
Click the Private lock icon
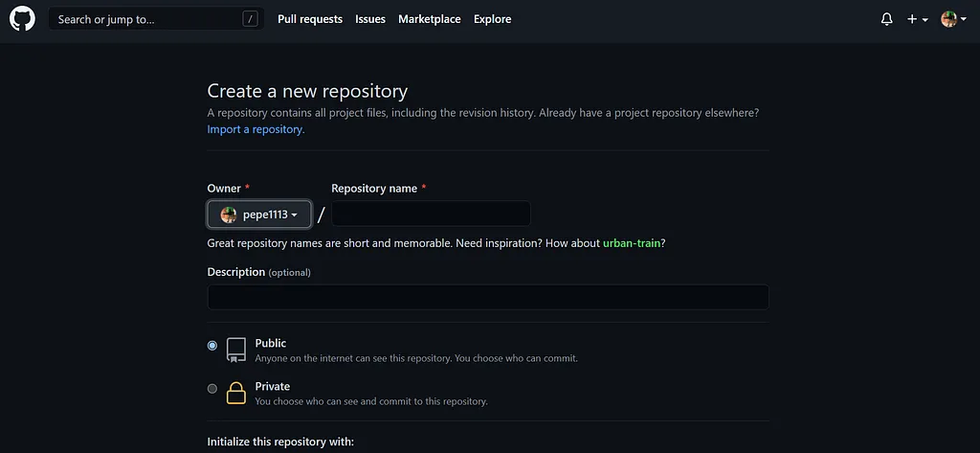[235, 393]
